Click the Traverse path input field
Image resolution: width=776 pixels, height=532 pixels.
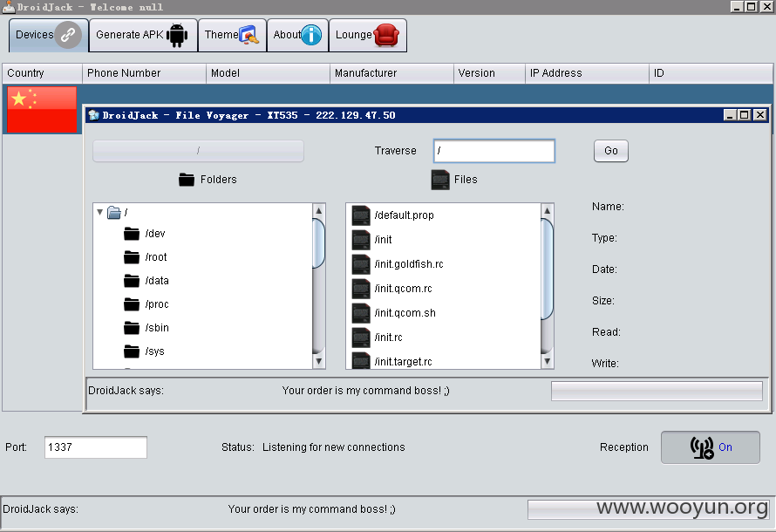tap(494, 151)
